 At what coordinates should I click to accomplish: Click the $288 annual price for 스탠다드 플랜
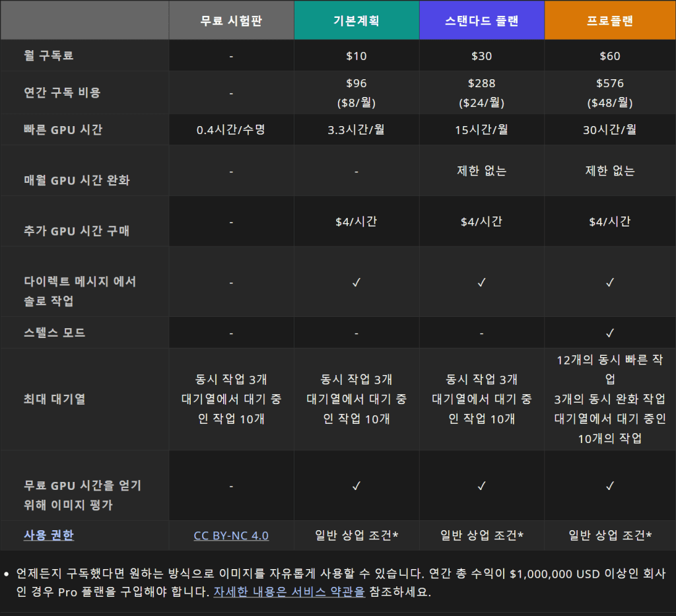point(481,83)
